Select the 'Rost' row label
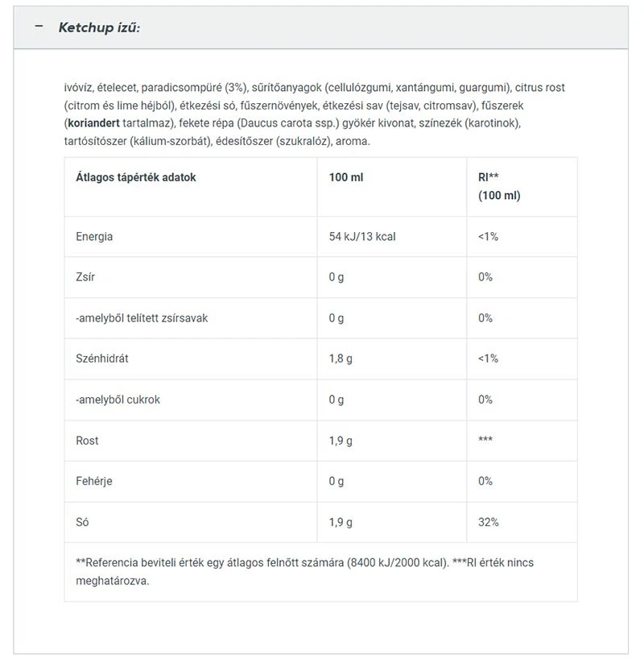Screen dimensions: 644x663 (x=87, y=441)
